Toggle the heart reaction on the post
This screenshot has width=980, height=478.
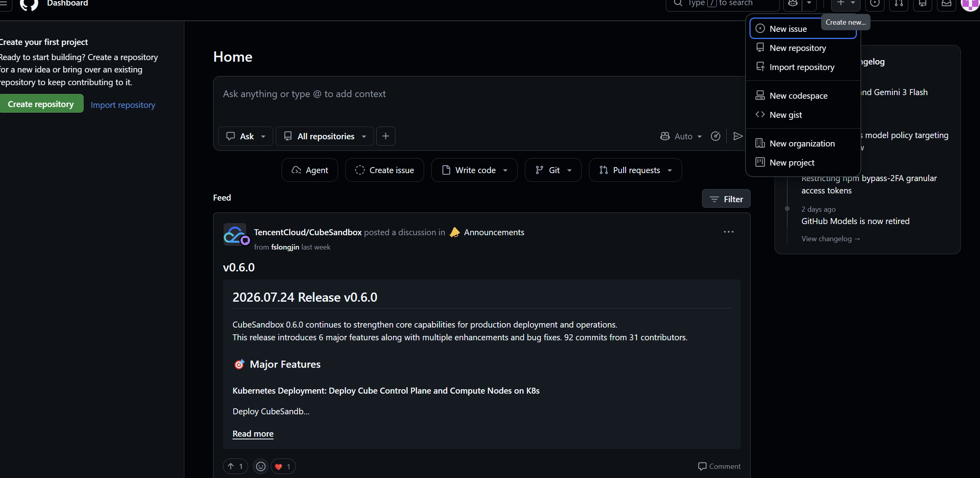click(x=283, y=466)
